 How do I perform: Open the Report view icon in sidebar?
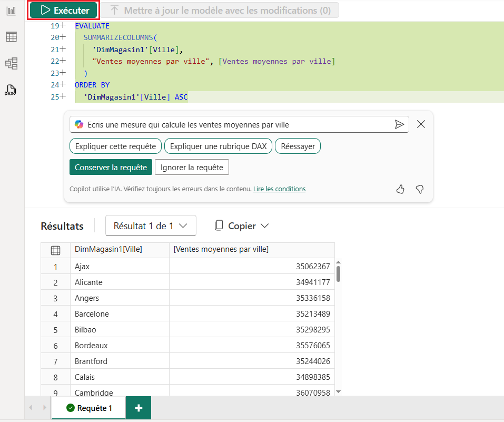pos(11,11)
